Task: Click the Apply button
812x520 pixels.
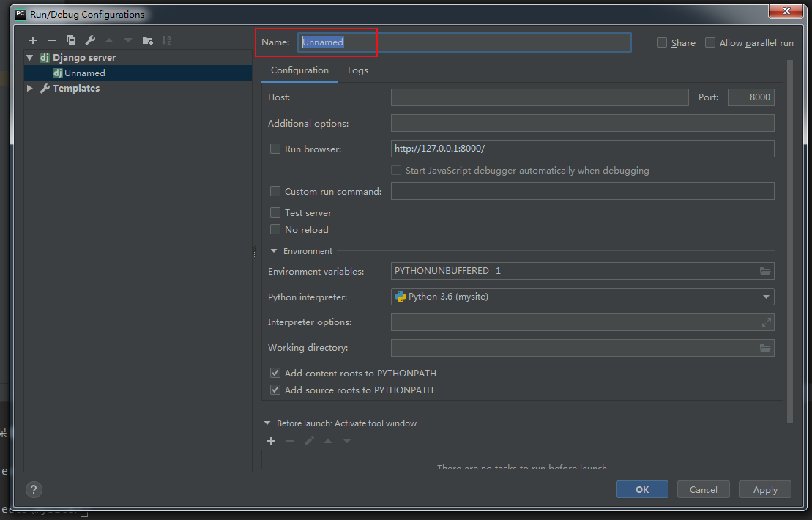Action: [765, 489]
